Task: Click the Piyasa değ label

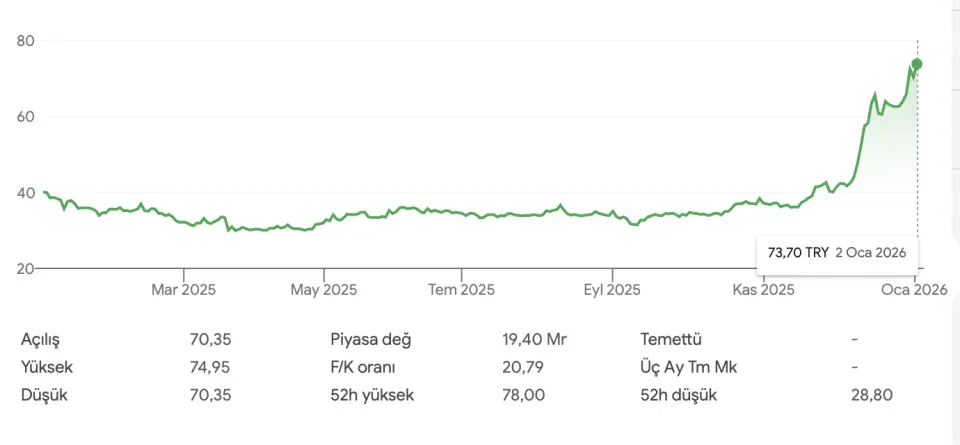Action: pyautogui.click(x=371, y=339)
